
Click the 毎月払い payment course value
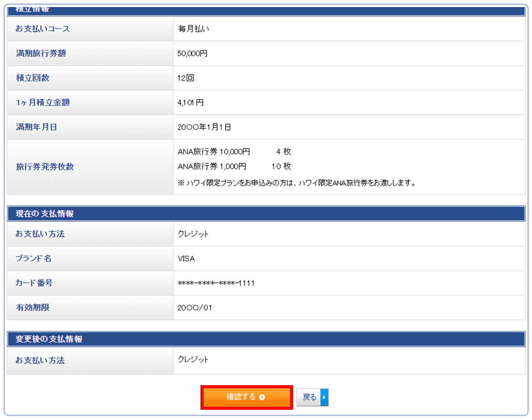click(x=193, y=29)
